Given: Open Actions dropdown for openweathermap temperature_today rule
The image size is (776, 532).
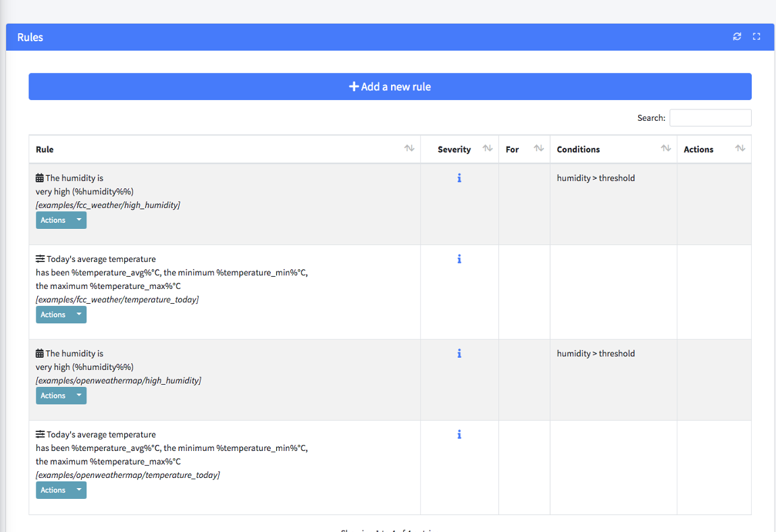Looking at the screenshot, I should (x=61, y=489).
